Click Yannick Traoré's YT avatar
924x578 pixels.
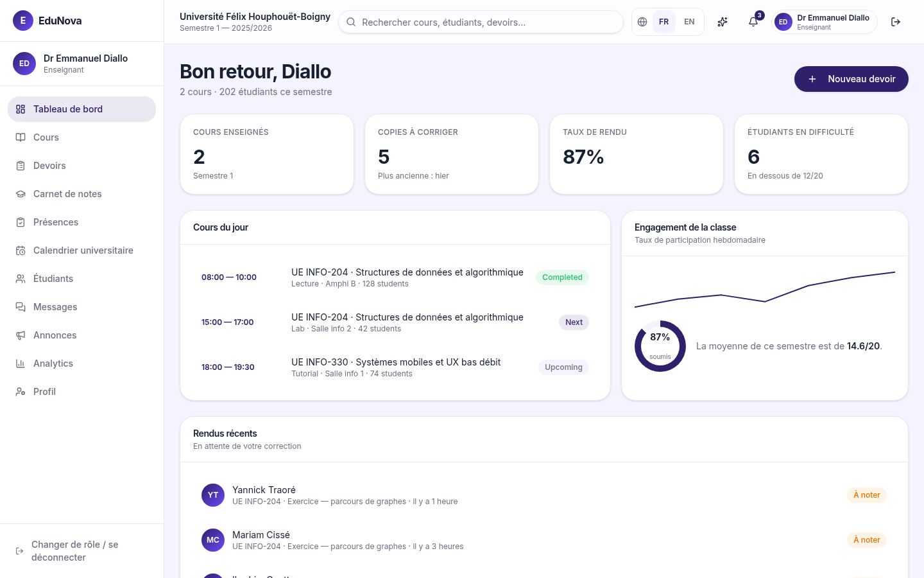tap(213, 495)
